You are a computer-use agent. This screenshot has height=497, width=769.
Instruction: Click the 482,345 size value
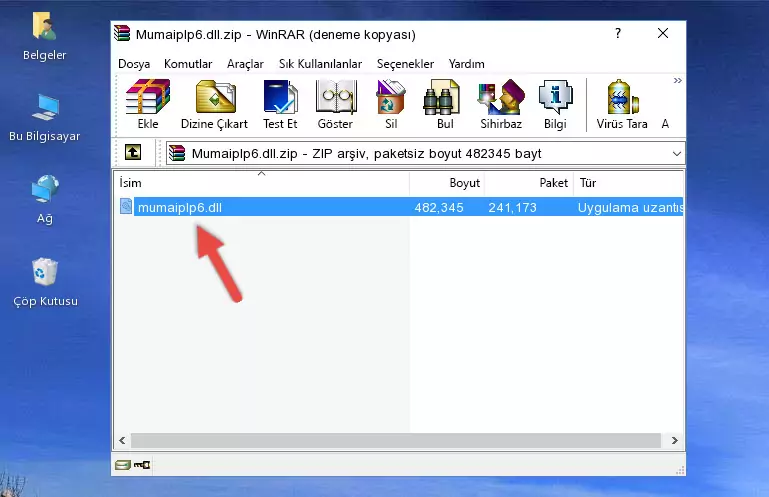(x=439, y=208)
